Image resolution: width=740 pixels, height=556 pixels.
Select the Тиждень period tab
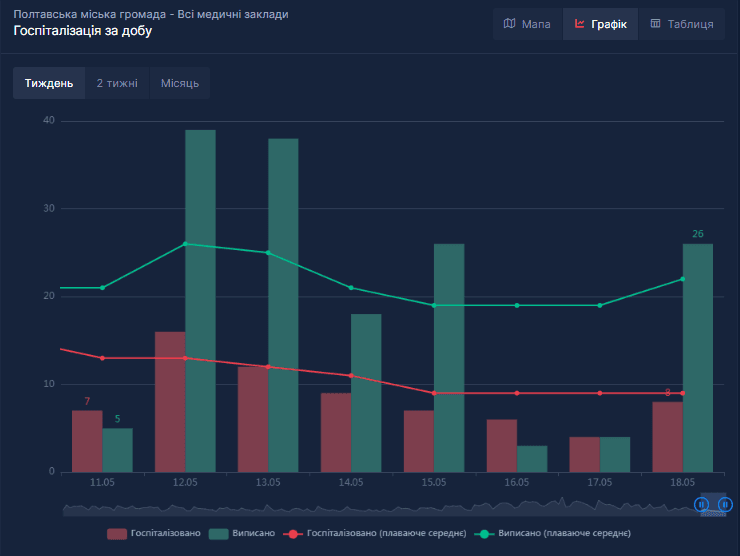[49, 83]
